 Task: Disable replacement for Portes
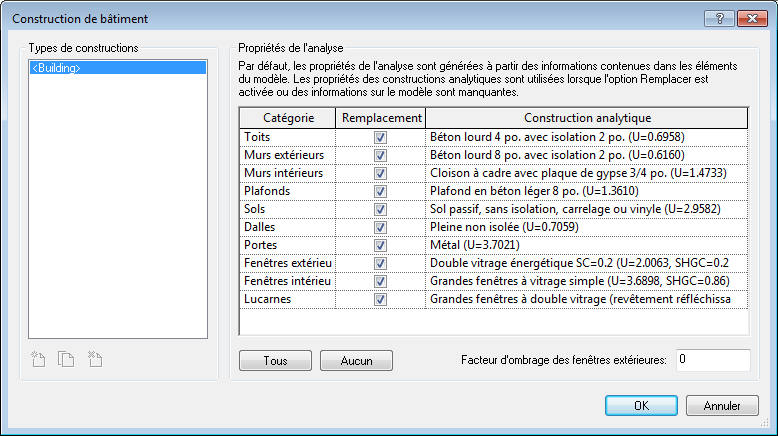[x=380, y=245]
